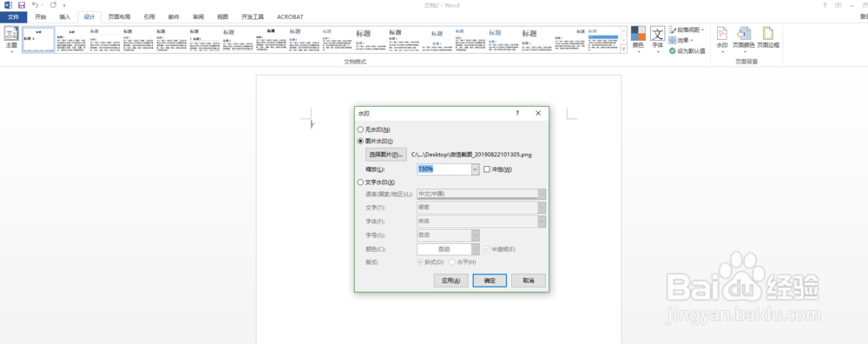Toggle Semitransparent (半透明) checkbox
The height and width of the screenshot is (344, 868).
tap(487, 249)
